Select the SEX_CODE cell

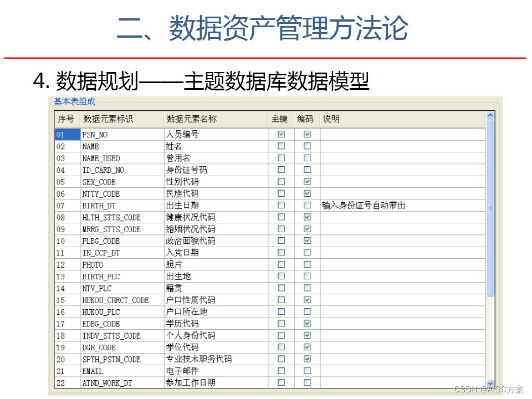point(122,182)
